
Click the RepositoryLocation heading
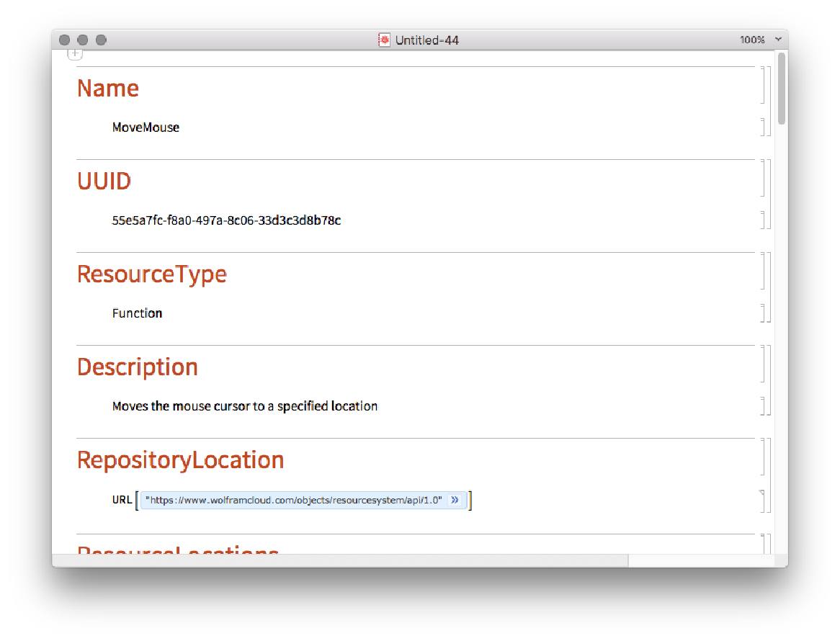[x=181, y=460]
